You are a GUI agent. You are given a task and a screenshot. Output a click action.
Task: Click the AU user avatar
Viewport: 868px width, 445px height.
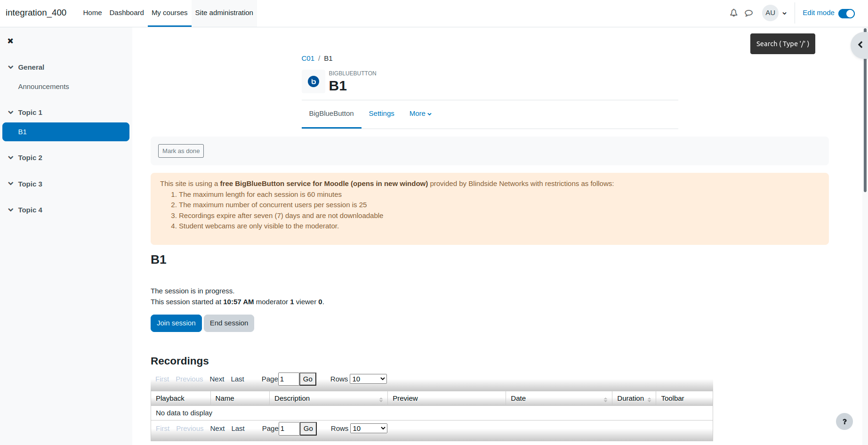[x=770, y=13]
